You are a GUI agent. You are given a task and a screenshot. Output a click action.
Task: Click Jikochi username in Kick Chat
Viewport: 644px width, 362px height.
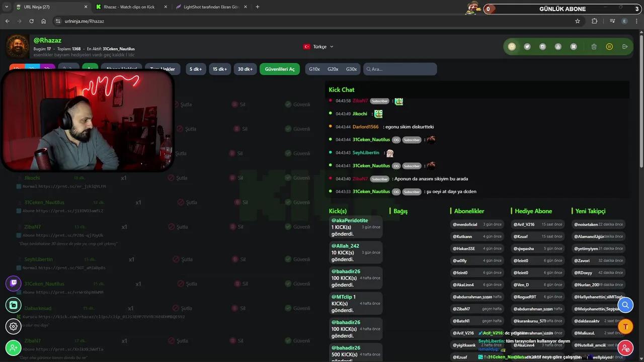point(360,114)
